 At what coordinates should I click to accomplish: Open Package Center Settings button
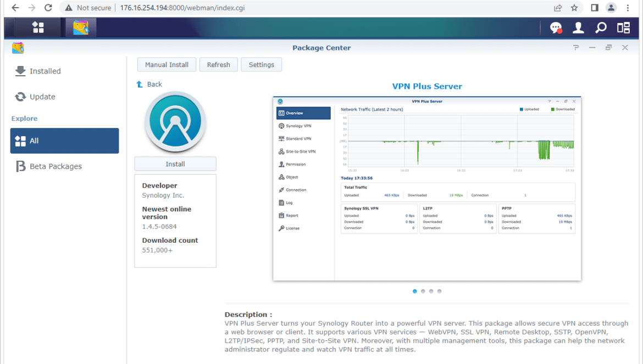pyautogui.click(x=261, y=65)
